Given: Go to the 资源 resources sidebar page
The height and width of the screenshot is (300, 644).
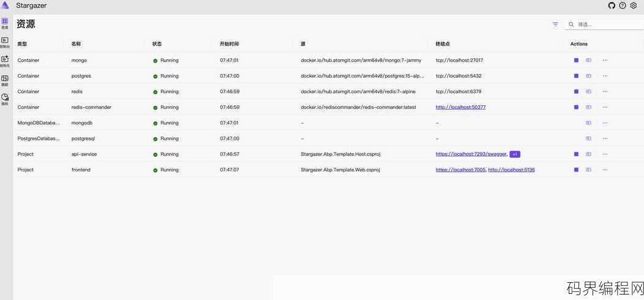Looking at the screenshot, I should [5, 23].
